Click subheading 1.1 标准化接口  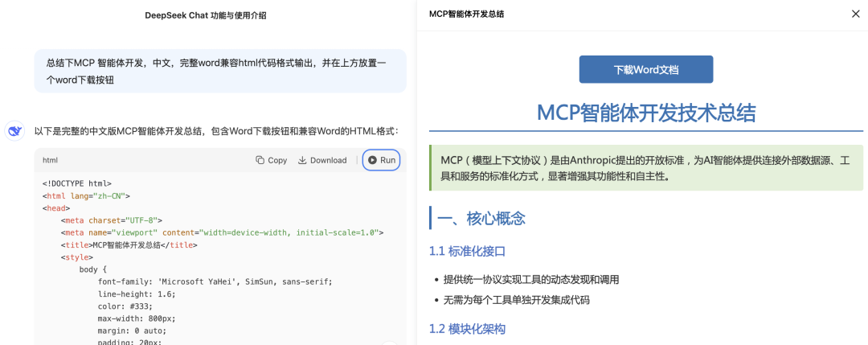click(x=467, y=252)
